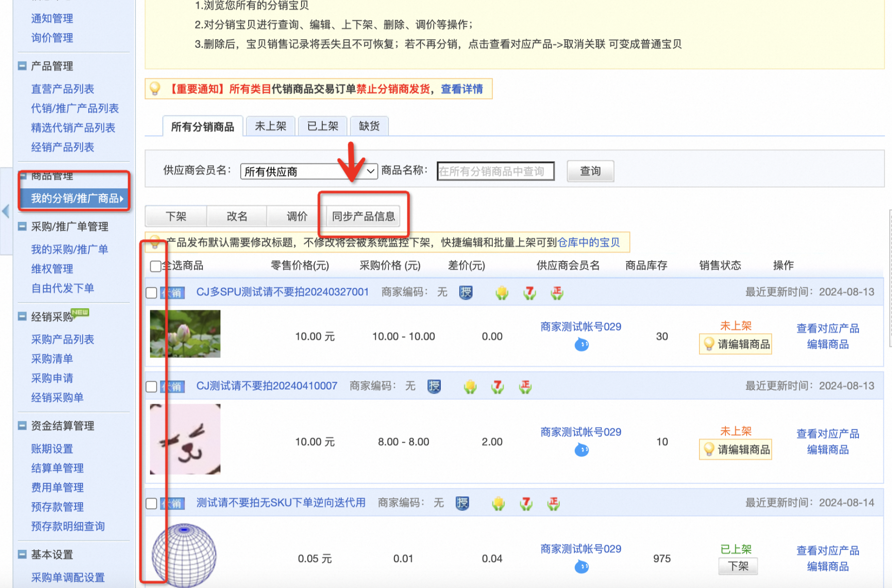The width and height of the screenshot is (892, 588).
Task: Click the 7-day tulip icon on the second product
Action: tap(497, 387)
